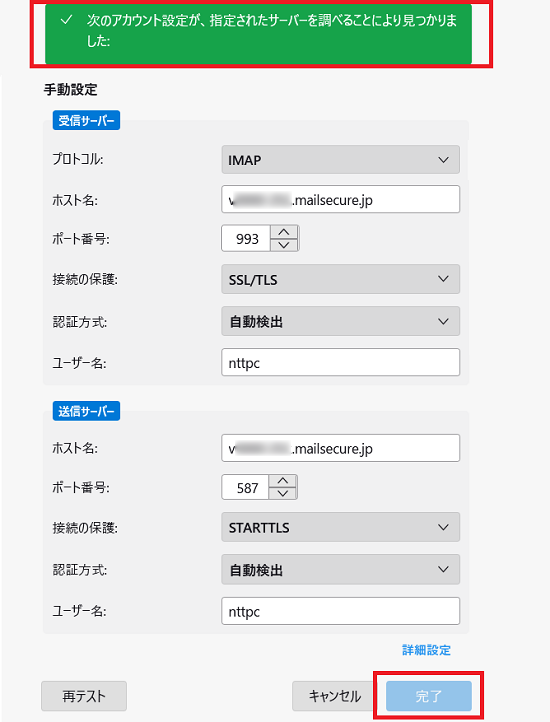Open the incoming SSL/TLS connection security dropdown
Screen dimensions: 550x722
point(340,279)
